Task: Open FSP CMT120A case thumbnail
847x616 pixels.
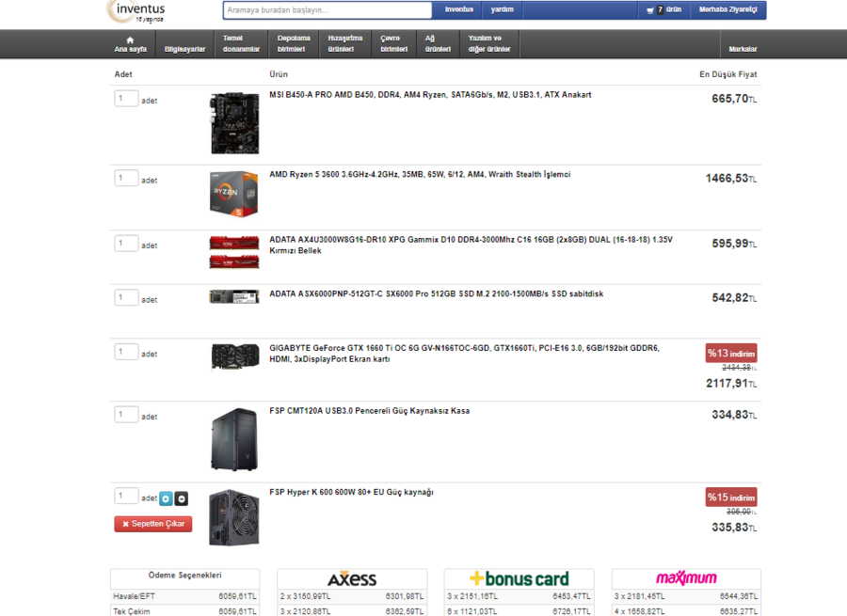Action: tap(234, 439)
